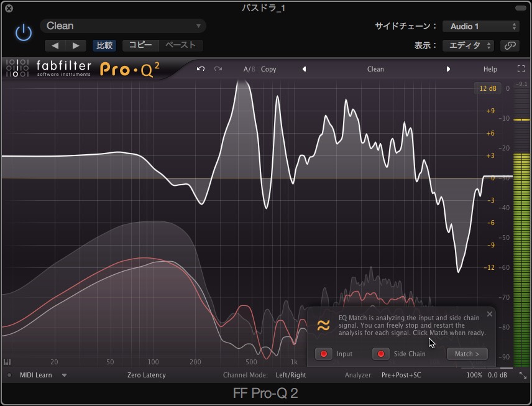
Task: Toggle the Input analysis record button
Action: (x=324, y=354)
